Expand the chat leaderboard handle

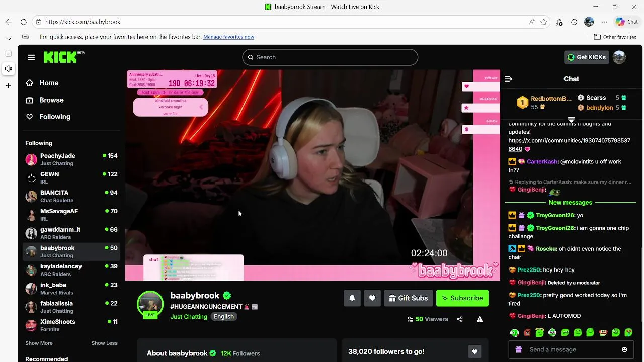tap(571, 120)
